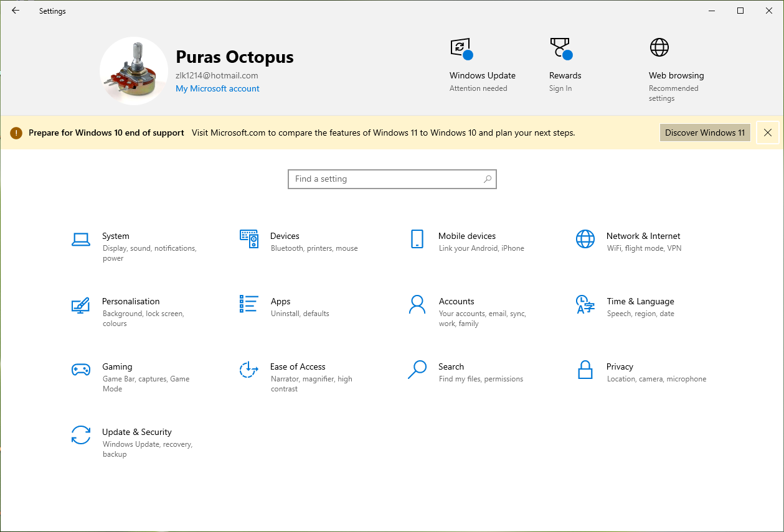Click the Gaming controller icon
Viewport: 784px width, 532px height.
point(81,370)
